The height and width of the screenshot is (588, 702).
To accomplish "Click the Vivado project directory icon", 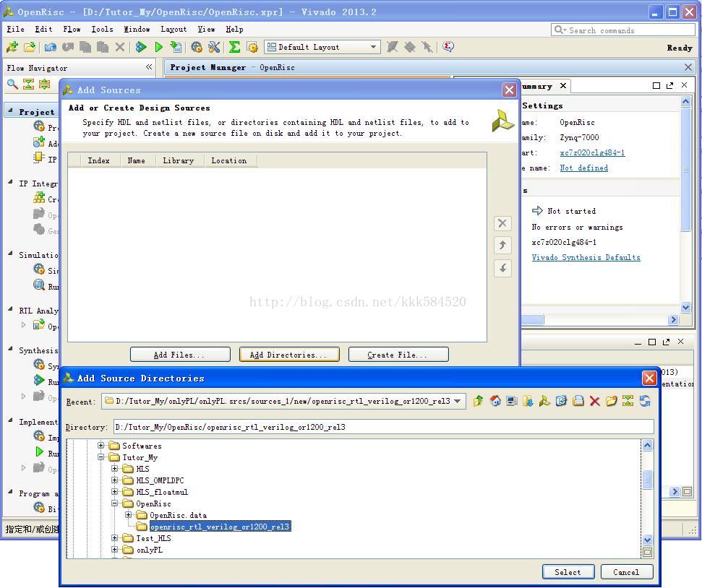I will (x=545, y=401).
